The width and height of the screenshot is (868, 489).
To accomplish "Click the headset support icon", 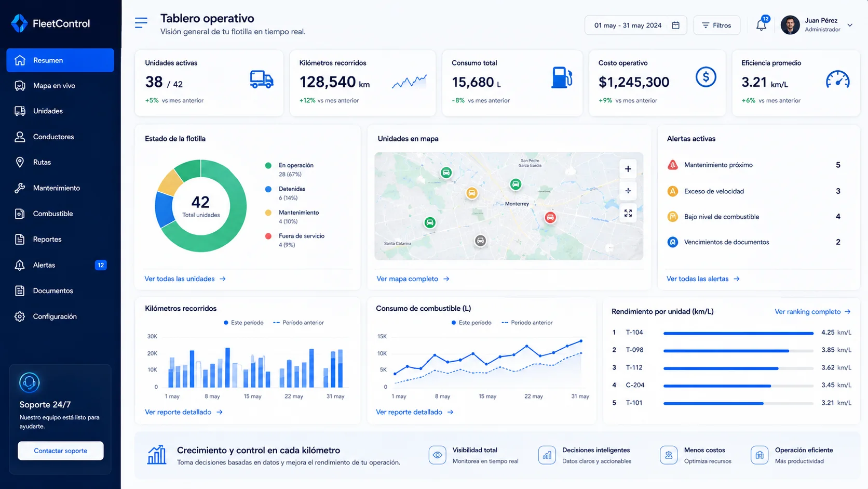I will pos(30,382).
